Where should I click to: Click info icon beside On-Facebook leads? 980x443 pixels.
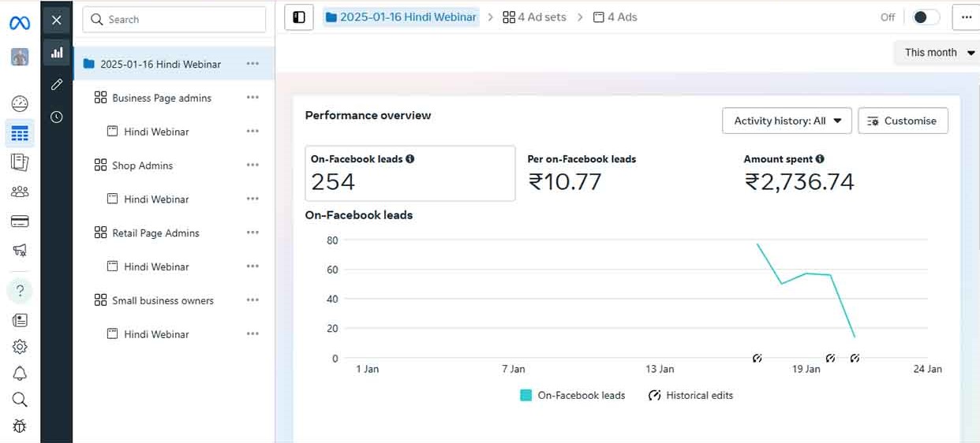coord(410,159)
